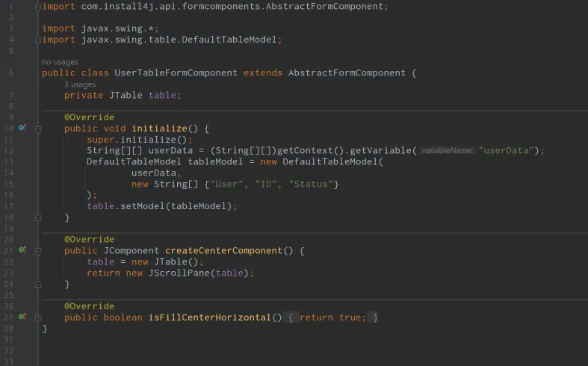Click the 'variableName:' parameter inlay hint
Image resolution: width=588 pixels, height=366 pixels.
447,151
